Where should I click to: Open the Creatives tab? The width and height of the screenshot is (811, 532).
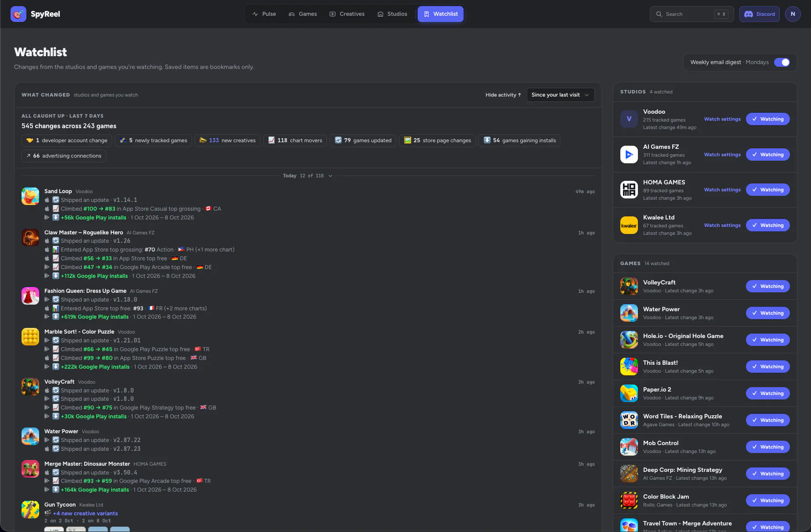pos(347,14)
